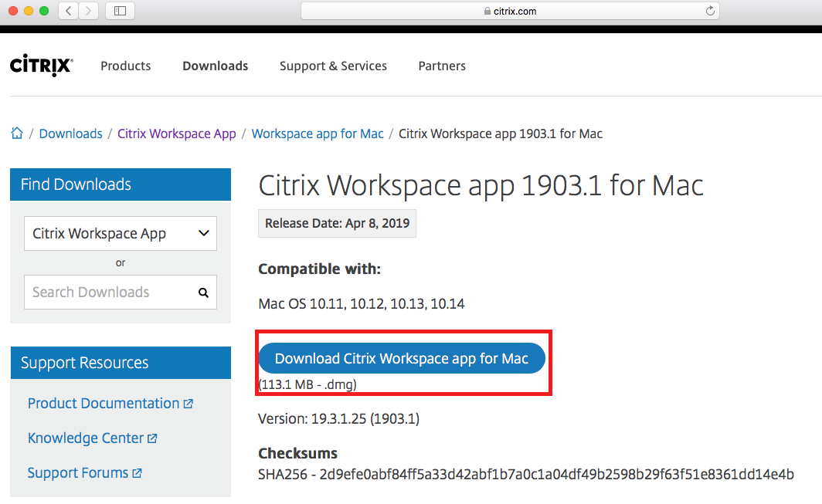Open the Support & Services menu
This screenshot has height=504, width=822.
pos(333,66)
